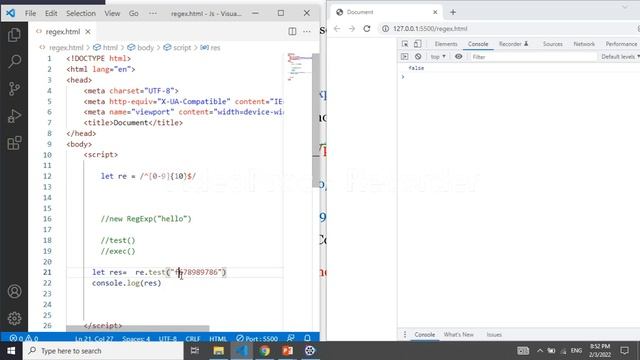Open the Search view in VS Code
This screenshot has height=360, width=640.
[x=14, y=62]
